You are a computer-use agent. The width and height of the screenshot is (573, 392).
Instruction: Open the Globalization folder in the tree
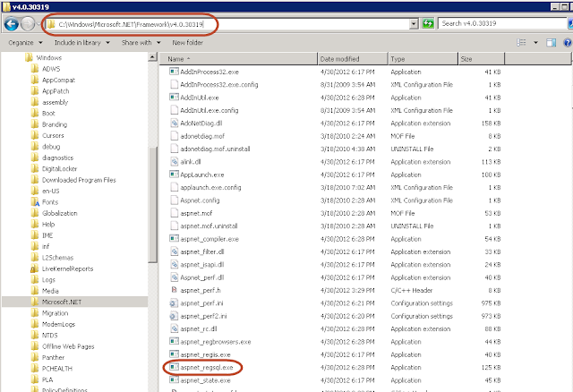pos(60,213)
